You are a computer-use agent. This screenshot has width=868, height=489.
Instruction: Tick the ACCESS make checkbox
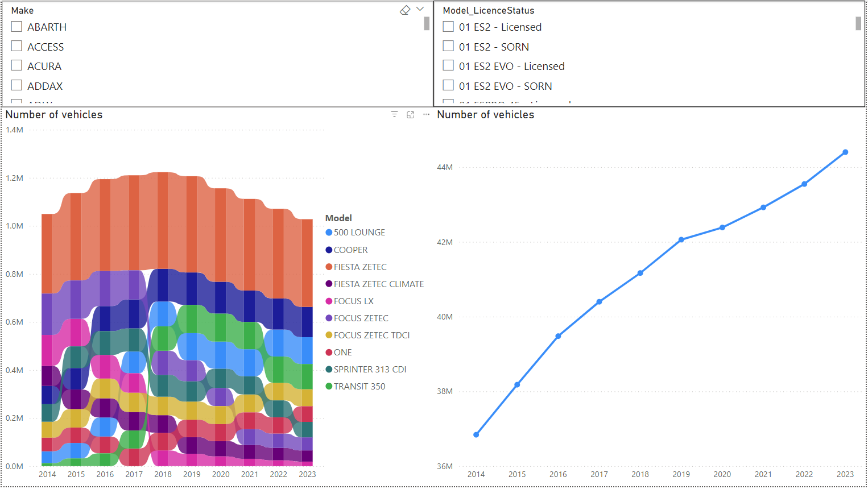point(16,46)
